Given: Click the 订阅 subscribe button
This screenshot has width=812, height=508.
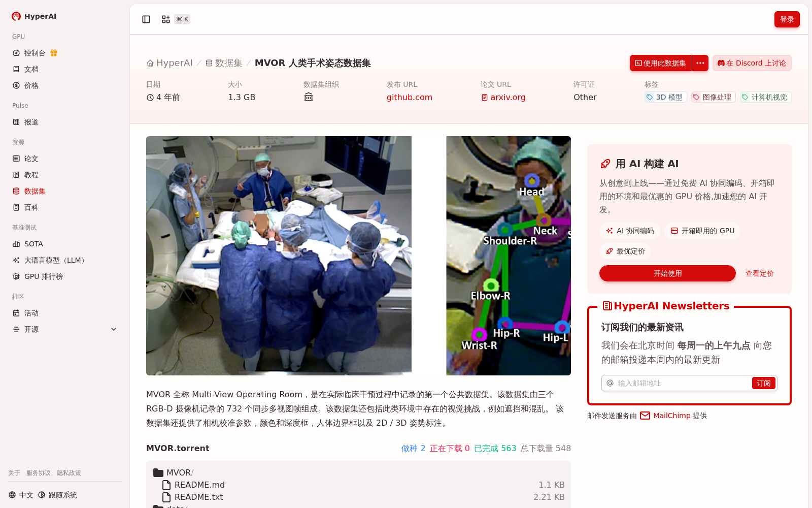Looking at the screenshot, I should click(764, 383).
